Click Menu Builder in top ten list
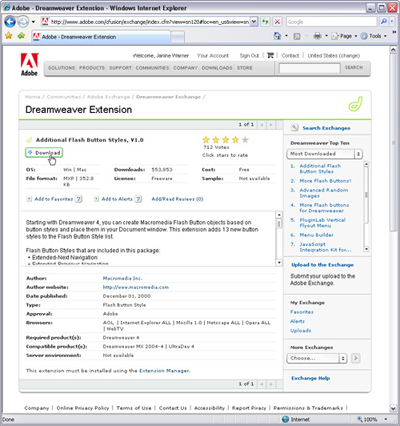Screen dimensions: 400x426 (316, 235)
